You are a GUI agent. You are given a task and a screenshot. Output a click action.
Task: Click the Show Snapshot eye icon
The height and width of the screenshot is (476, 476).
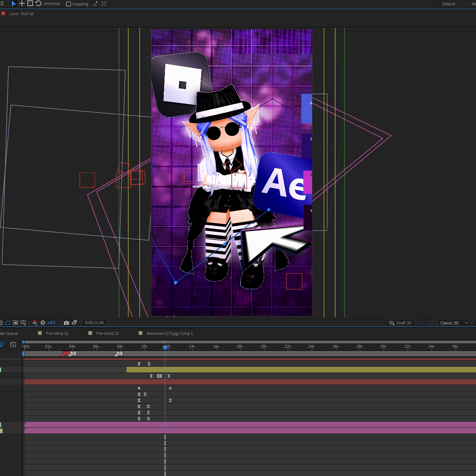point(74,323)
